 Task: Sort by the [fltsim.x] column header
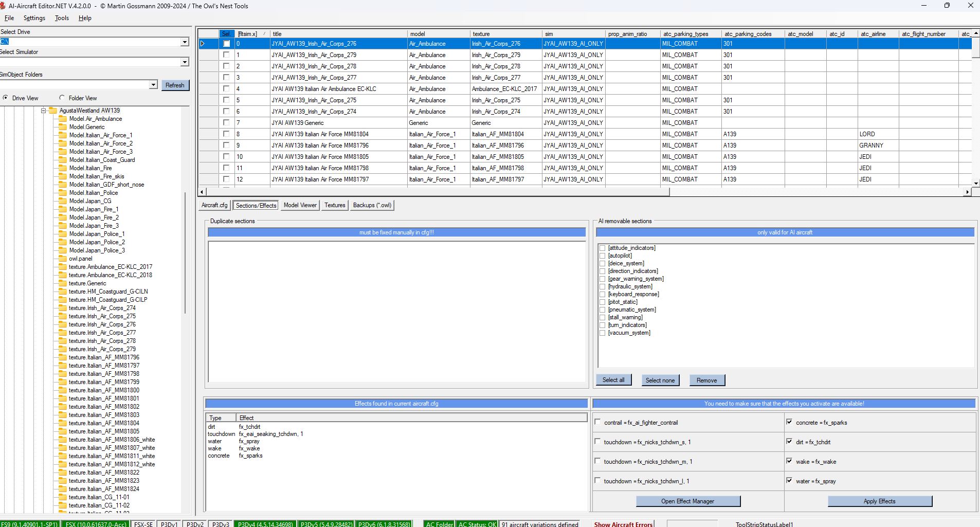252,34
